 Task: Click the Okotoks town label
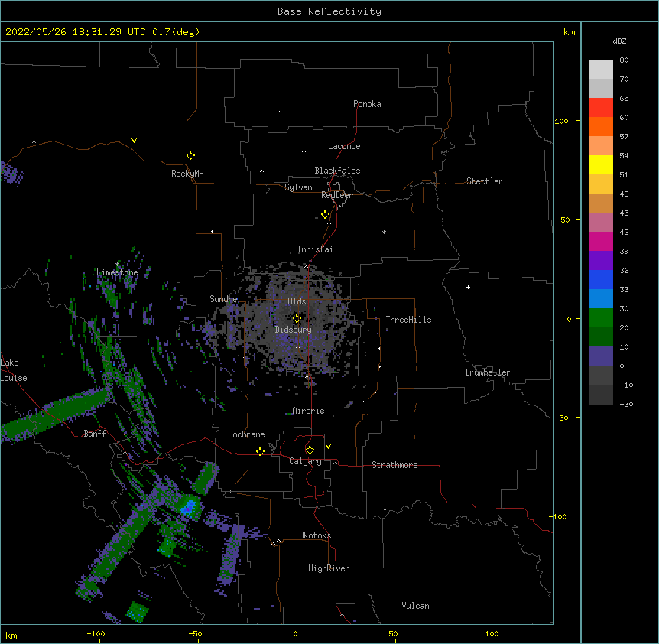[315, 535]
